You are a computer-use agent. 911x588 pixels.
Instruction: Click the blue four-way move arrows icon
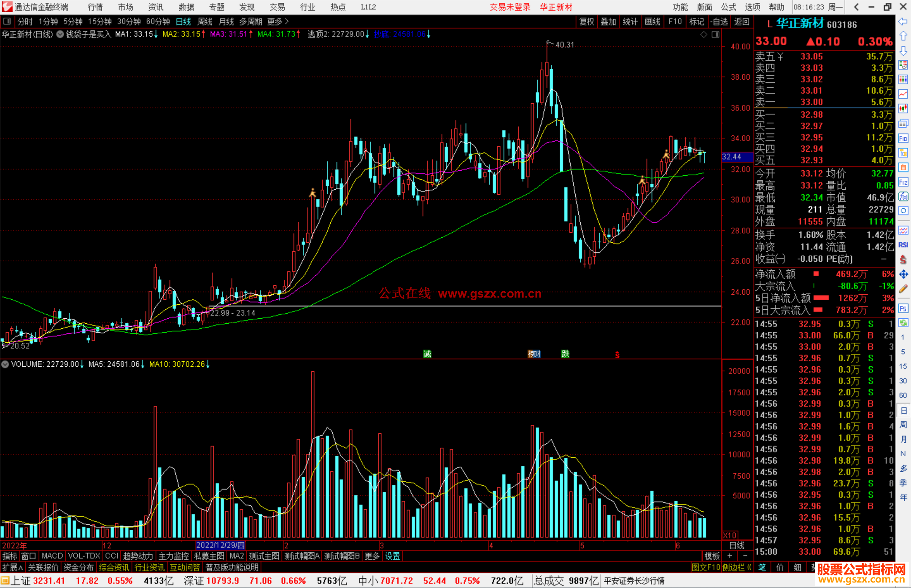(x=903, y=274)
